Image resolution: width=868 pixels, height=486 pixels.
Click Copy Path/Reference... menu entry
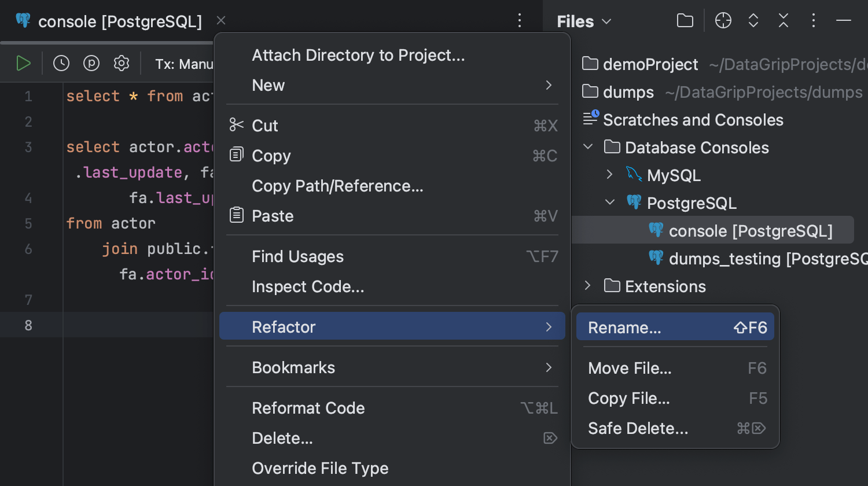pos(337,186)
